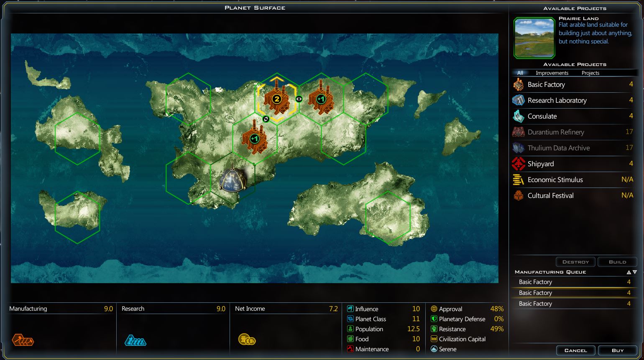Image resolution: width=644 pixels, height=360 pixels.
Task: Click the Destroy button
Action: coord(576,262)
